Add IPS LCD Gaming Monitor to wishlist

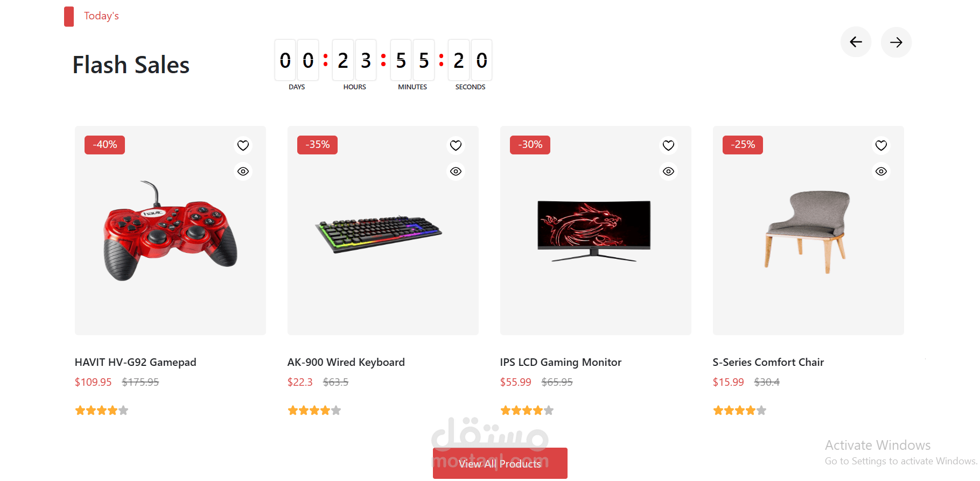coord(668,145)
